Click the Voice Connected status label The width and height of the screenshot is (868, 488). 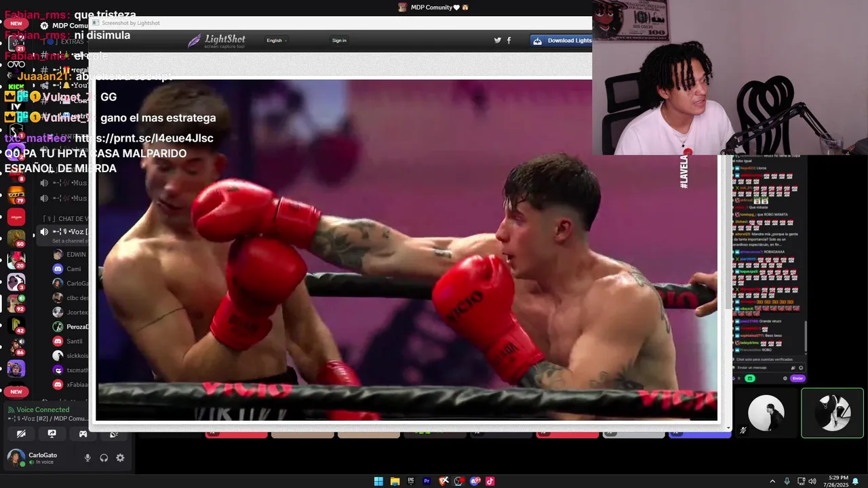[x=43, y=409]
